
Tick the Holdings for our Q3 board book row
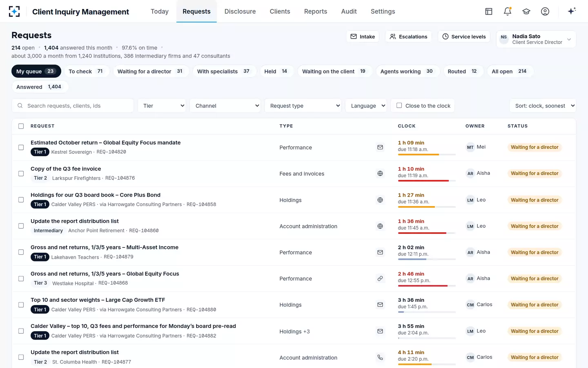[21, 200]
